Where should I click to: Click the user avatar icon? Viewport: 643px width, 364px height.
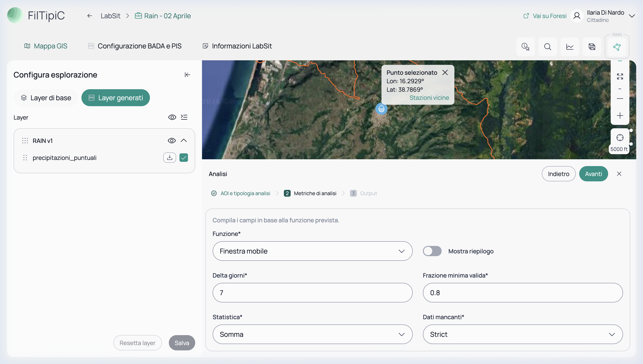point(577,16)
